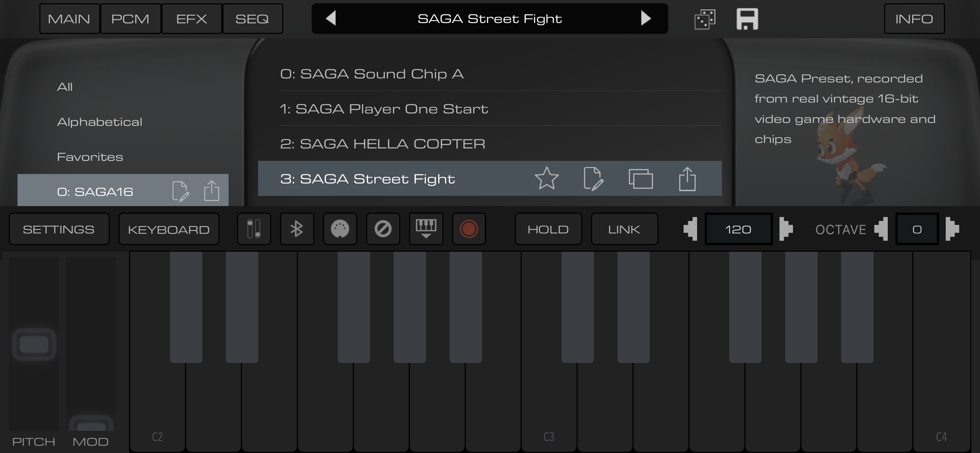
Task: Click the Bluetooth MIDI icon
Action: (297, 229)
